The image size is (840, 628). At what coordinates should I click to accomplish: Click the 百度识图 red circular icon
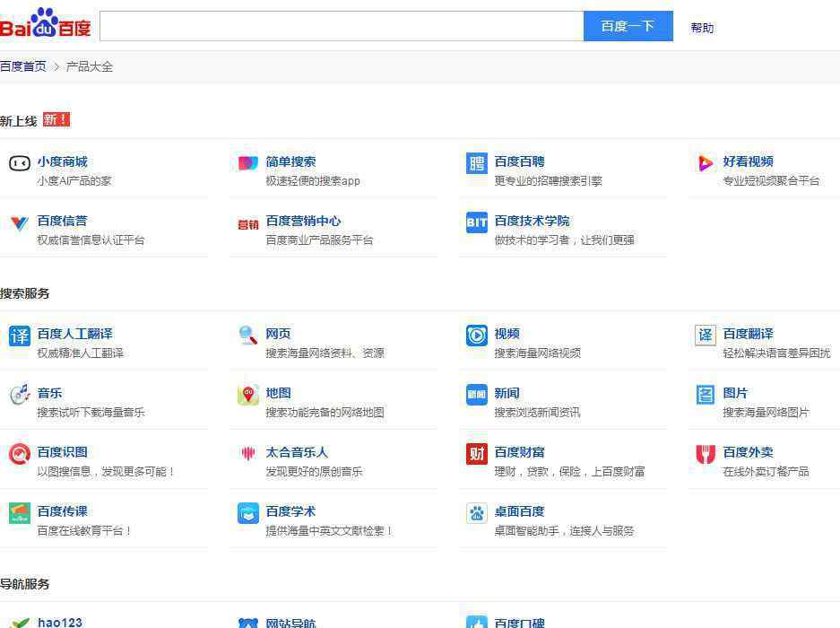tap(20, 454)
